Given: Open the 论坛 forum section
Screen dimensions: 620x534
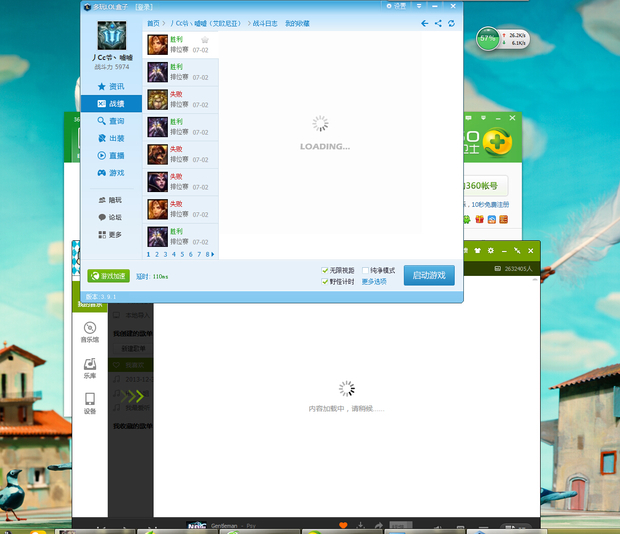Looking at the screenshot, I should pos(111,217).
